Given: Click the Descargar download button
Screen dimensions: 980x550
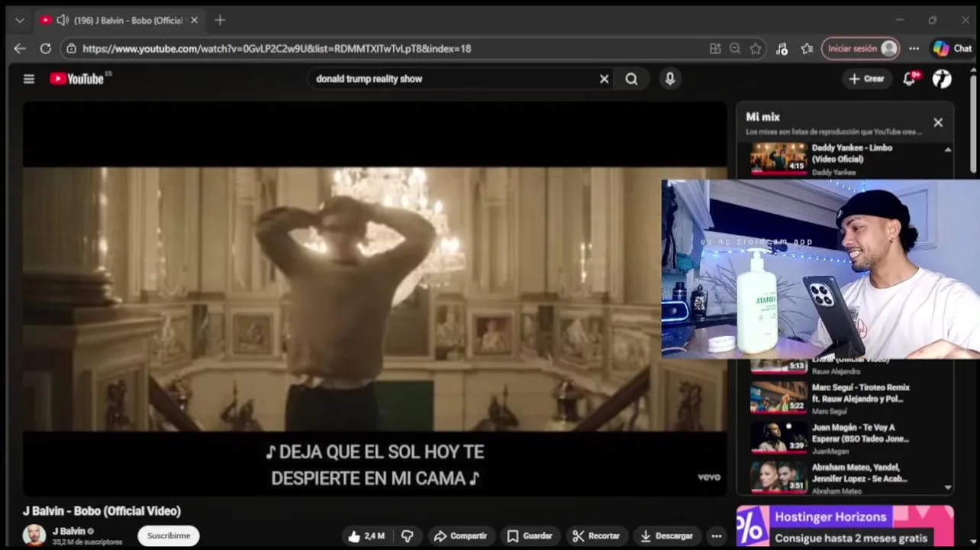Looking at the screenshot, I should (666, 535).
